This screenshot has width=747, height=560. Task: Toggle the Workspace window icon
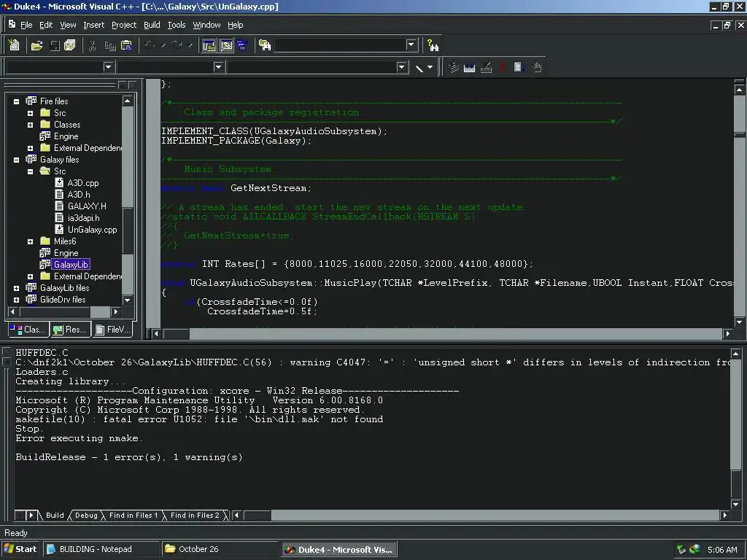tap(209, 45)
